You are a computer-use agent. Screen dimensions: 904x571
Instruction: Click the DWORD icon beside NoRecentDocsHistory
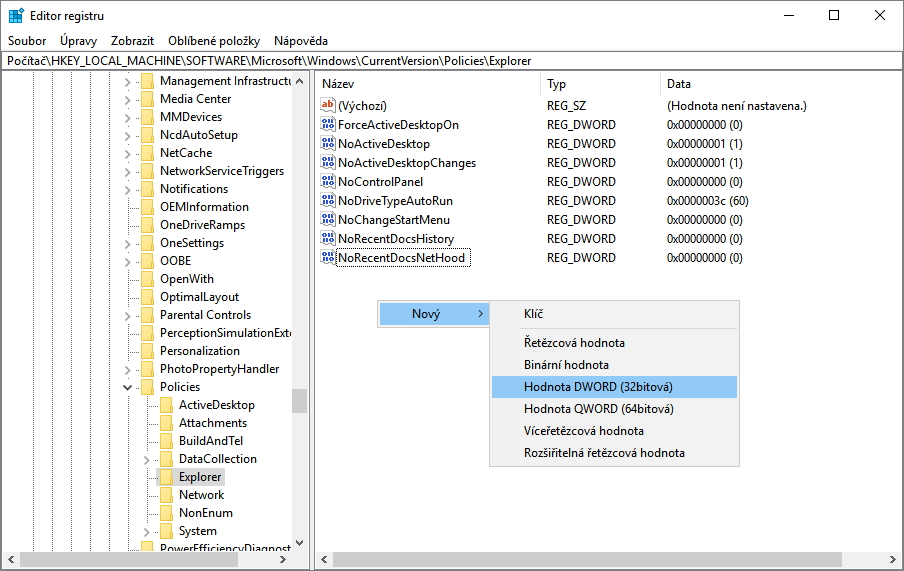(327, 238)
